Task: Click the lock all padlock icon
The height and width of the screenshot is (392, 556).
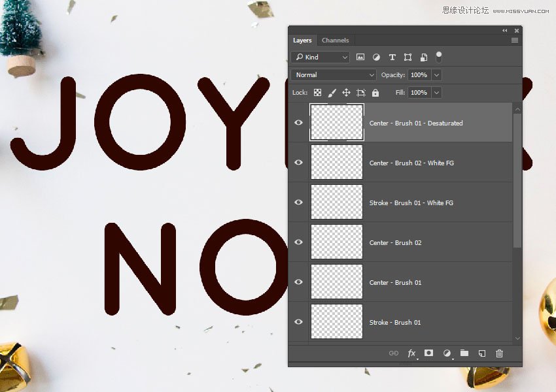Action: [375, 93]
